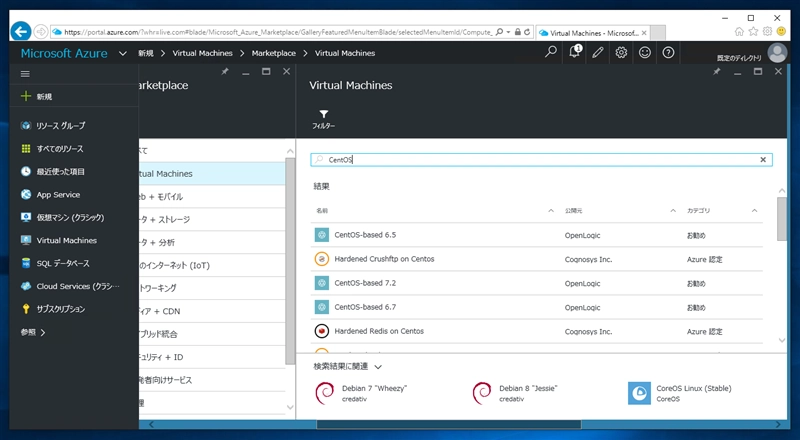Click the Hardened Redis on Centos icon

[321, 331]
